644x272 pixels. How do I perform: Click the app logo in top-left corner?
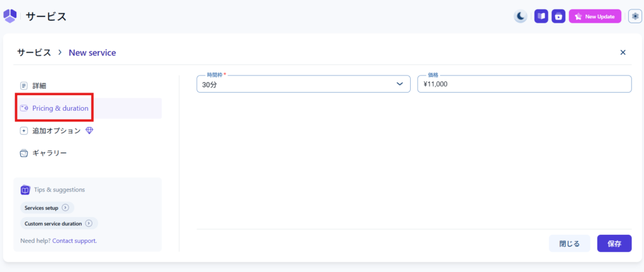[x=10, y=16]
